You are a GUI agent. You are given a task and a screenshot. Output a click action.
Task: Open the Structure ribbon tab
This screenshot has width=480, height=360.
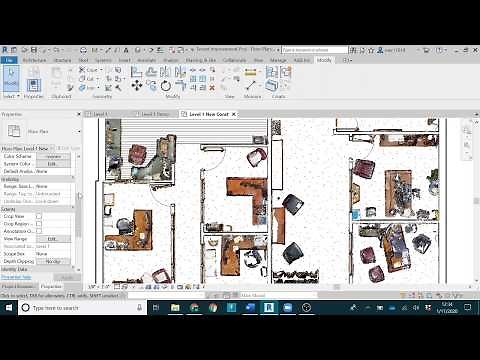62,60
